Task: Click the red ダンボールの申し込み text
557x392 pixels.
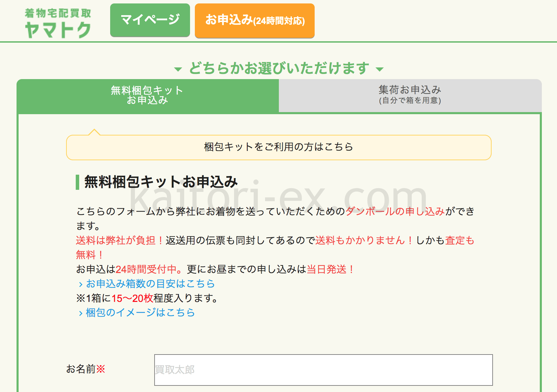Action: [395, 211]
